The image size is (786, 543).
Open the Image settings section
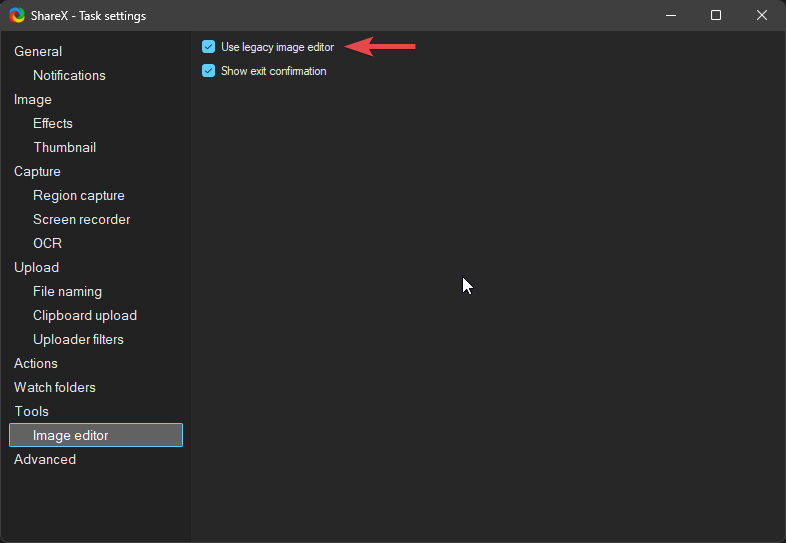click(33, 99)
